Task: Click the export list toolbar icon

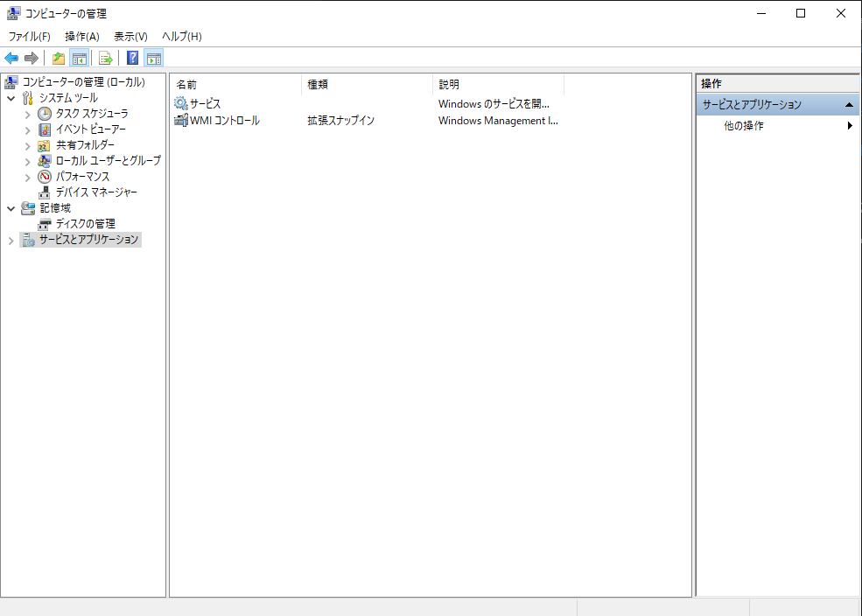Action: [x=106, y=58]
